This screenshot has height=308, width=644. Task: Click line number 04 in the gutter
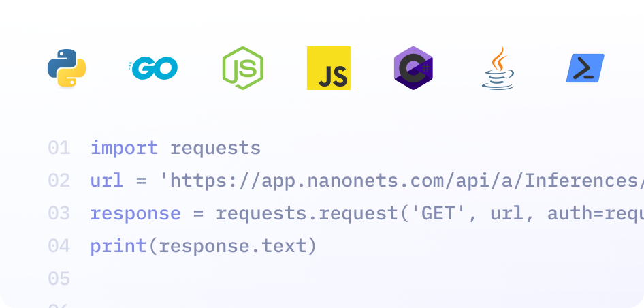coord(59,246)
